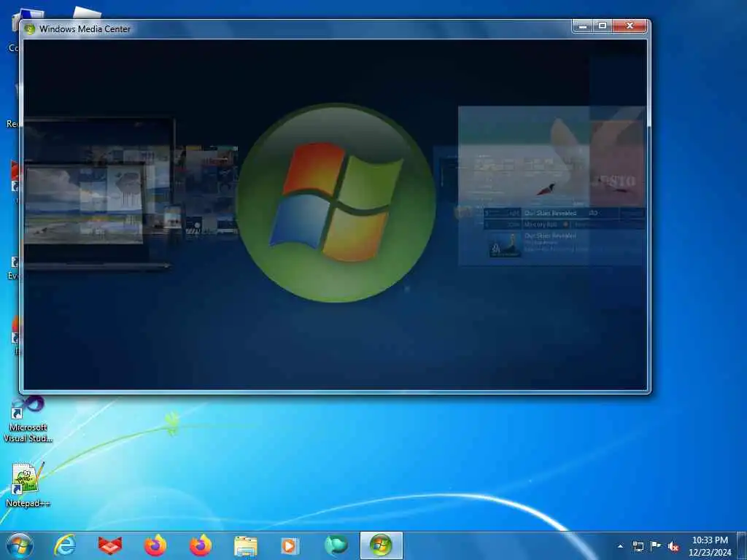Open the red fox-shaped taskbar icon
The image size is (747, 560).
[x=110, y=545]
